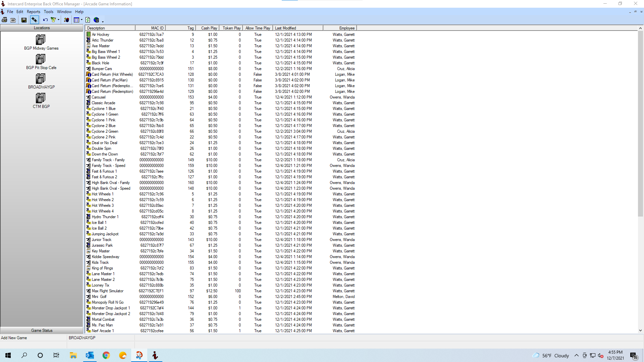Open Google Chrome from the taskbar
Screen dimensions: 644x362
point(106,355)
